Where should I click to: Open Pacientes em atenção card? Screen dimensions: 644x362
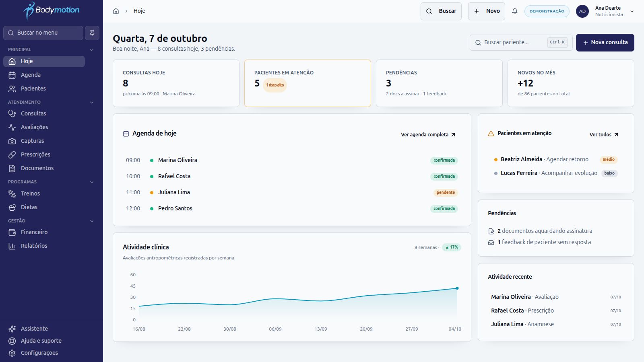click(x=308, y=83)
